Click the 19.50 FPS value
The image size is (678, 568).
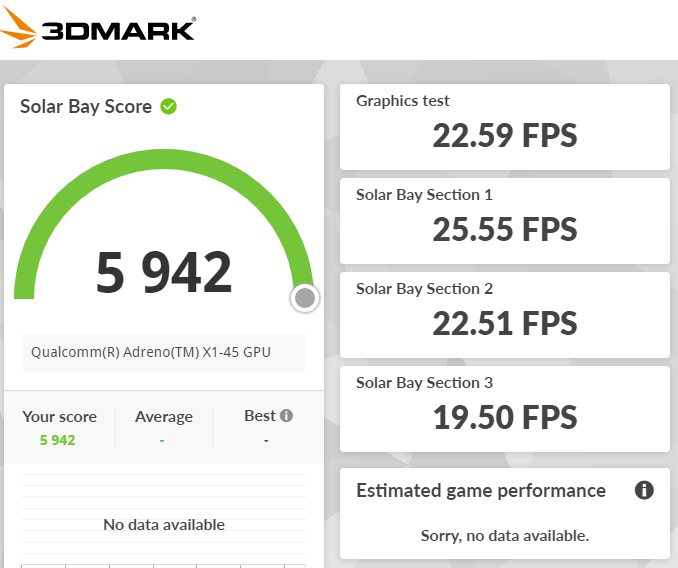(x=505, y=417)
